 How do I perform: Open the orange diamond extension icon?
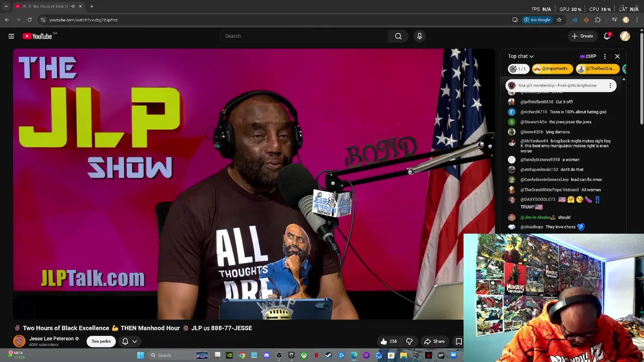coord(586,20)
